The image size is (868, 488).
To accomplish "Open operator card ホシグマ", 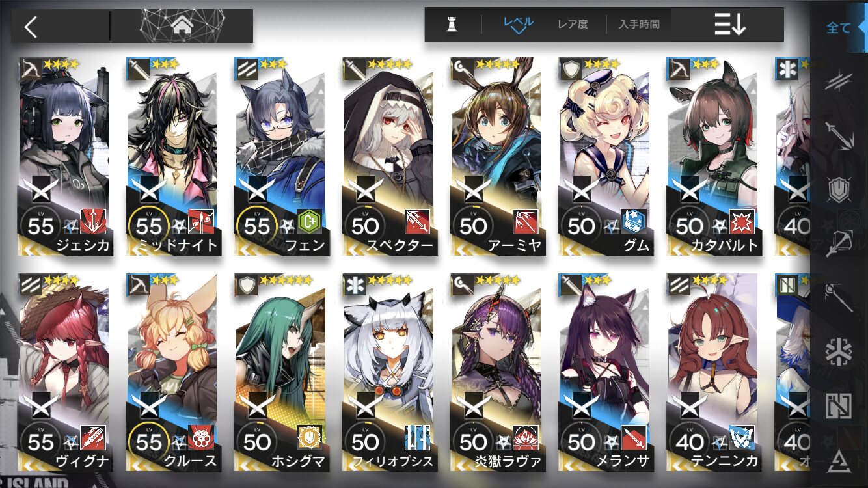I will 280,373.
